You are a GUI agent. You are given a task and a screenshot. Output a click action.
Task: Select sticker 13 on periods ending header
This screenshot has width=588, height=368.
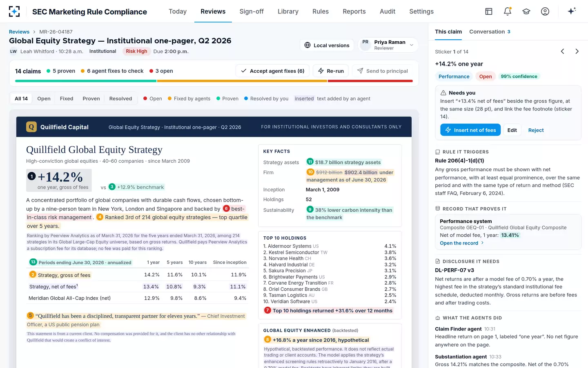[x=33, y=262]
